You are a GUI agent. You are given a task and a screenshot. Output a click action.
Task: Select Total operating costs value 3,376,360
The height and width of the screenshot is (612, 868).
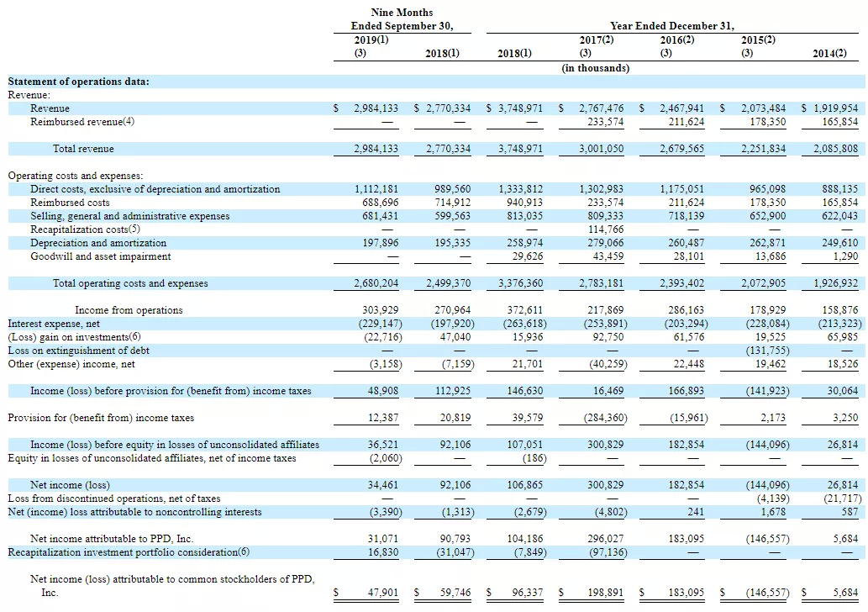(x=520, y=283)
